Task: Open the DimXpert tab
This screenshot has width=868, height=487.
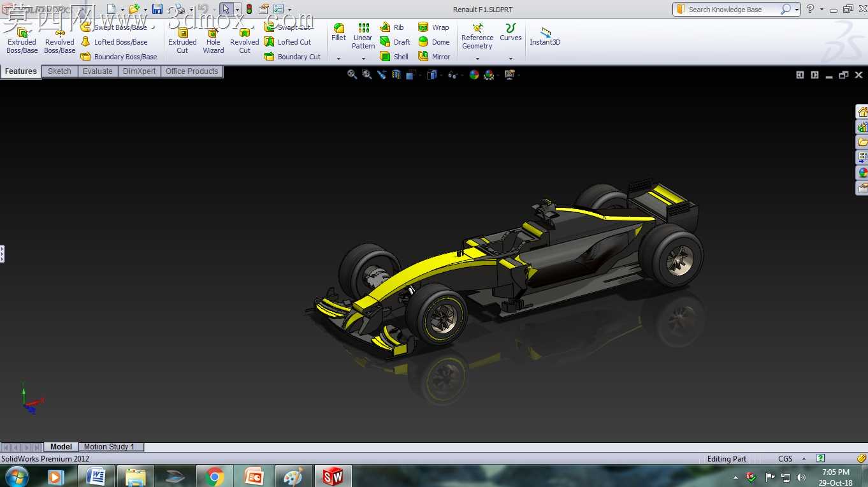Action: tap(140, 71)
